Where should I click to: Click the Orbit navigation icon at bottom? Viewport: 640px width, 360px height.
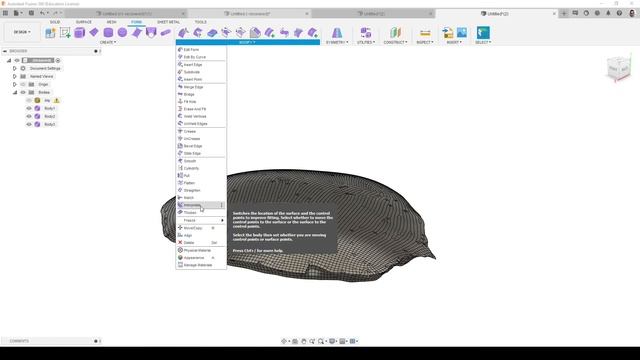coord(284,341)
